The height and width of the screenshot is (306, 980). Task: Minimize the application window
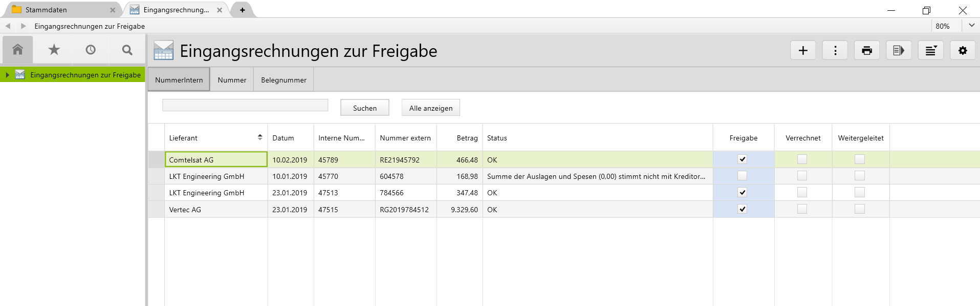pyautogui.click(x=891, y=10)
